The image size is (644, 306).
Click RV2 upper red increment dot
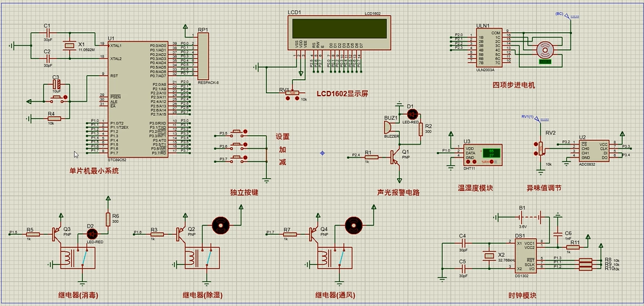[535, 144]
